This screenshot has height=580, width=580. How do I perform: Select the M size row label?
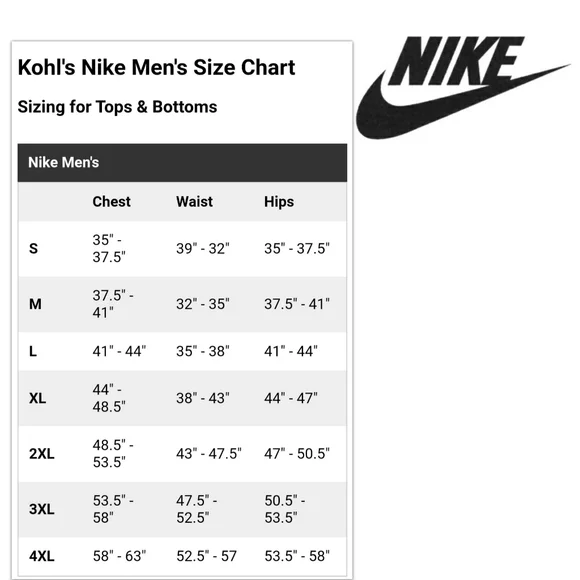click(x=35, y=304)
